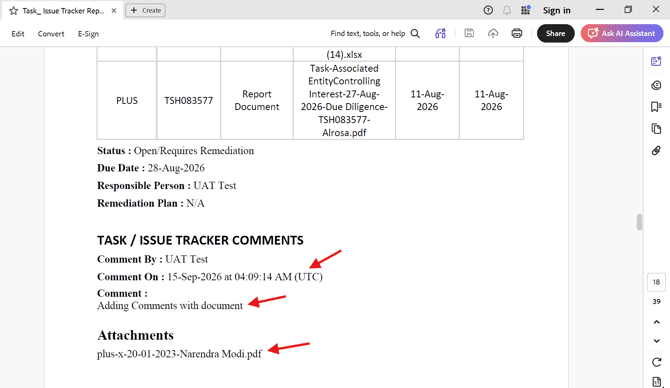Viewport: 670px width, 388px height.
Task: Click the cloud upload icon
Action: pos(493,33)
